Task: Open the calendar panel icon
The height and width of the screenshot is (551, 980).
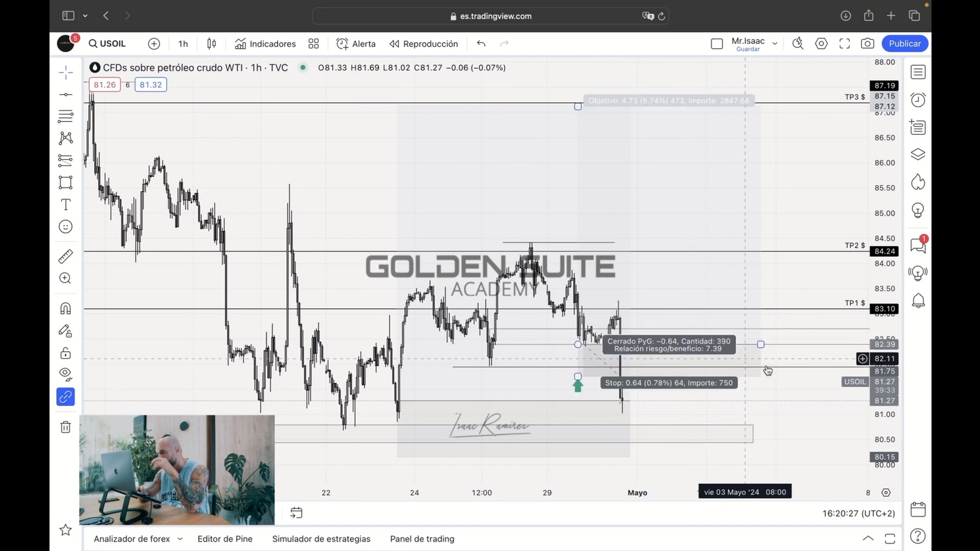Action: [x=918, y=509]
